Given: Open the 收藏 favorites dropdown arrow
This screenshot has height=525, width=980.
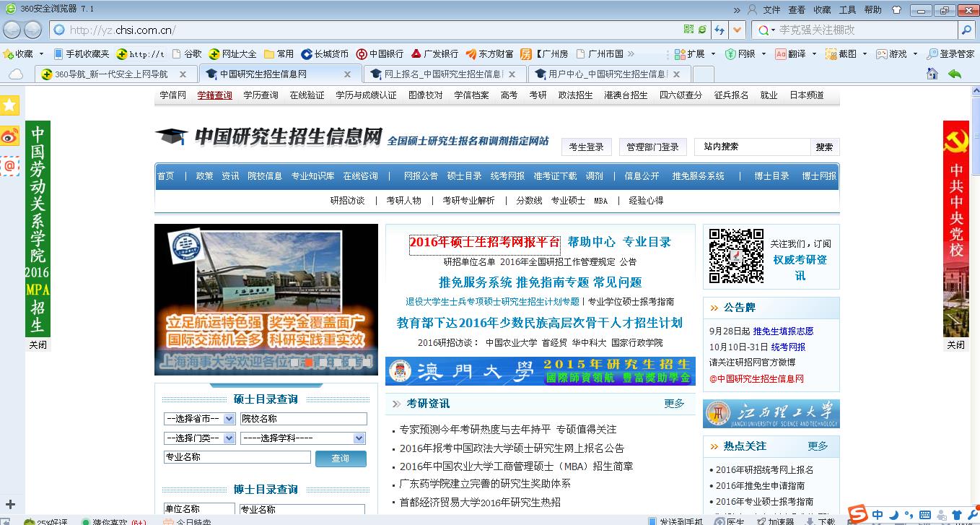Looking at the screenshot, I should pos(41,53).
